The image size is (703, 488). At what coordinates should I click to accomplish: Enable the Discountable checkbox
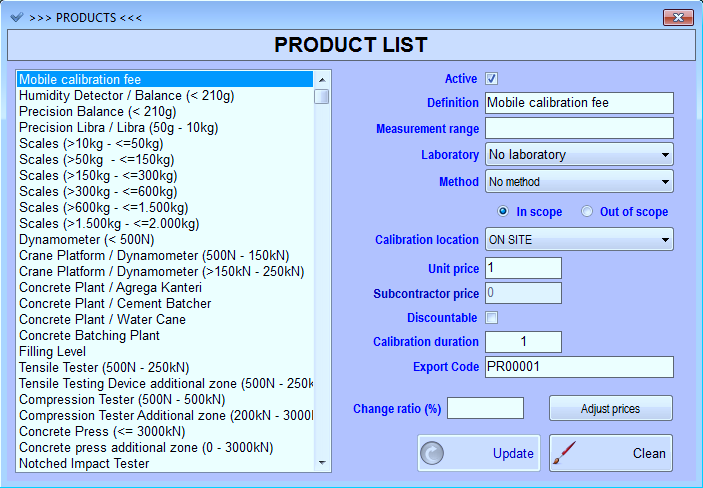coord(491,318)
